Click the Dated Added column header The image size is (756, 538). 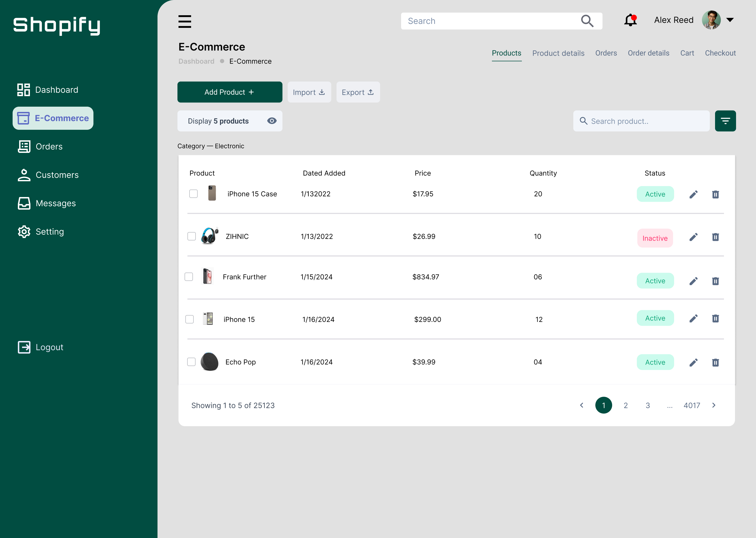click(324, 173)
